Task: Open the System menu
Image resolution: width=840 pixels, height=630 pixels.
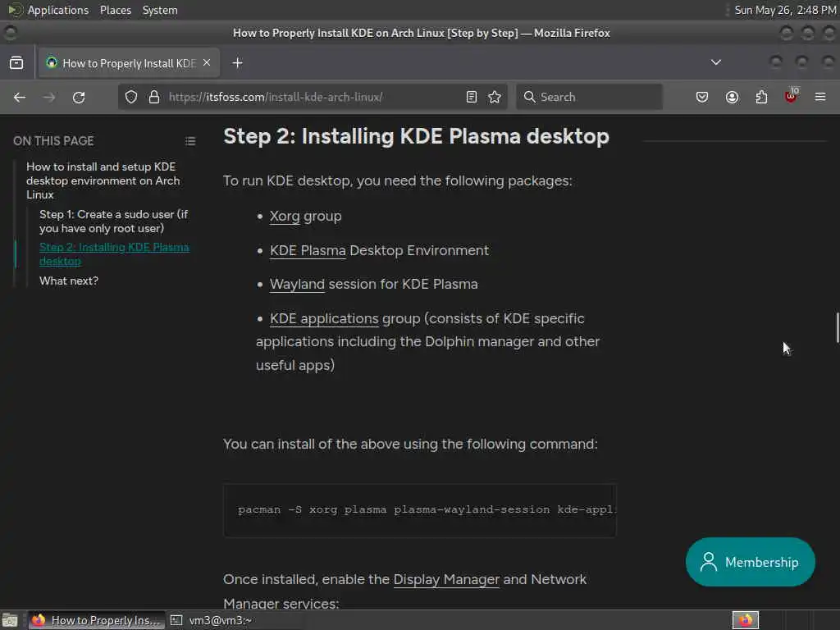Action: 160,10
